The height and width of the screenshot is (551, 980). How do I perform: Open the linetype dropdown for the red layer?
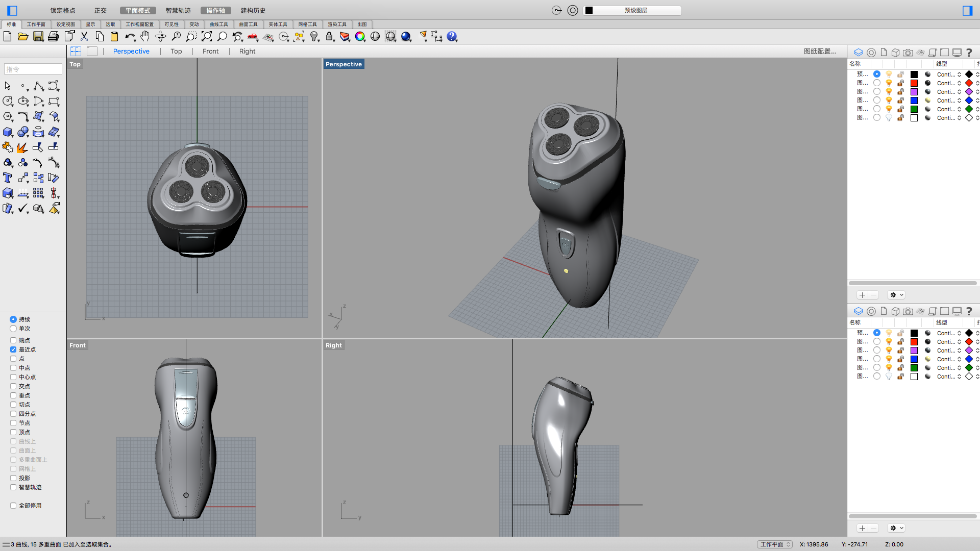click(x=960, y=83)
